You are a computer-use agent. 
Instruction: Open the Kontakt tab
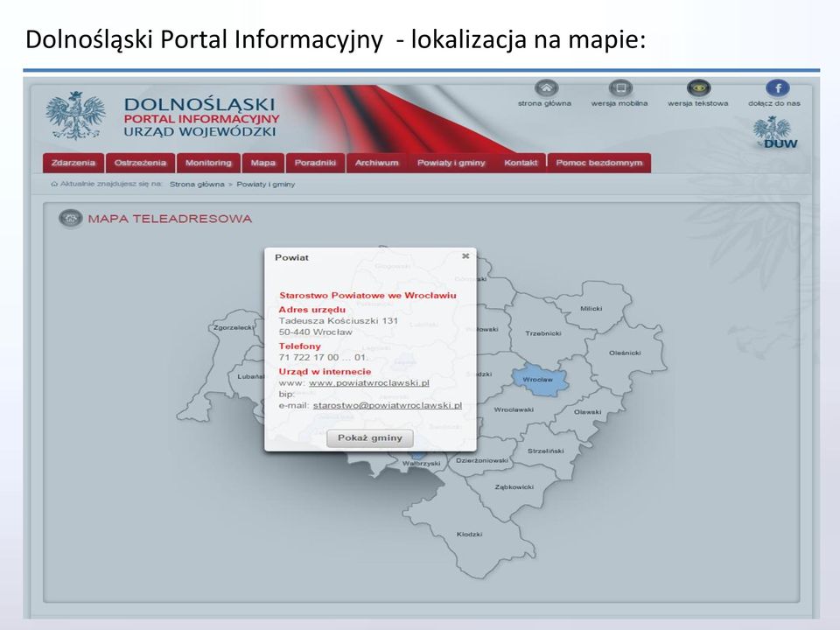[520, 163]
